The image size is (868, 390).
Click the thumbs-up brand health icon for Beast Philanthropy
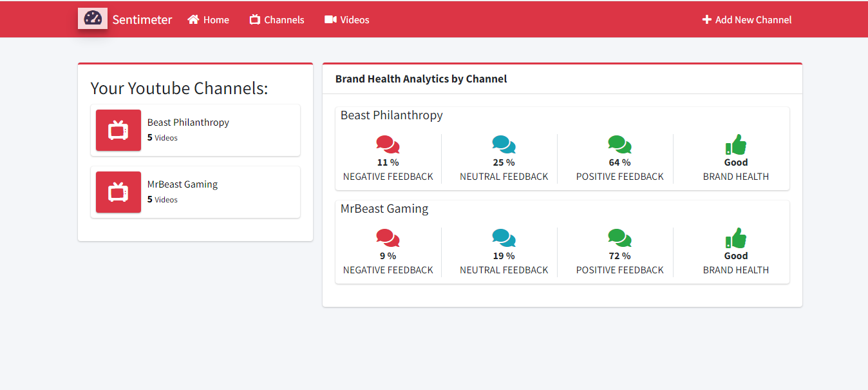pos(735,144)
